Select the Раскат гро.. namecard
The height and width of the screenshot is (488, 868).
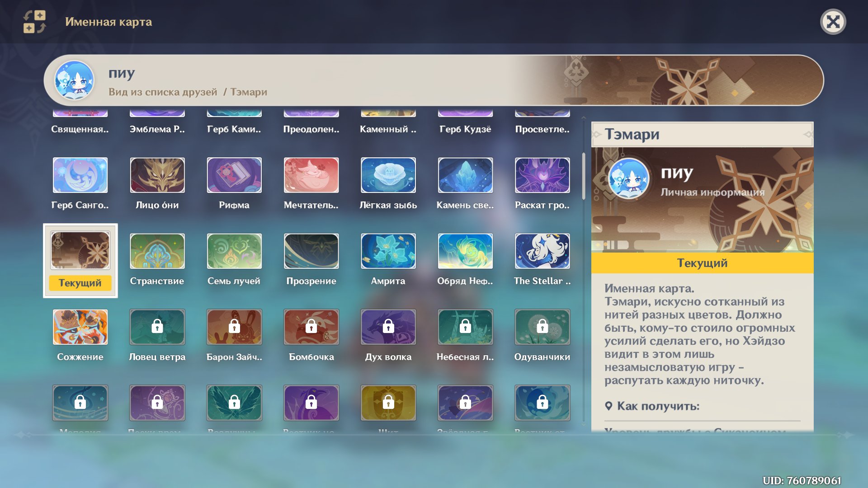tap(542, 175)
